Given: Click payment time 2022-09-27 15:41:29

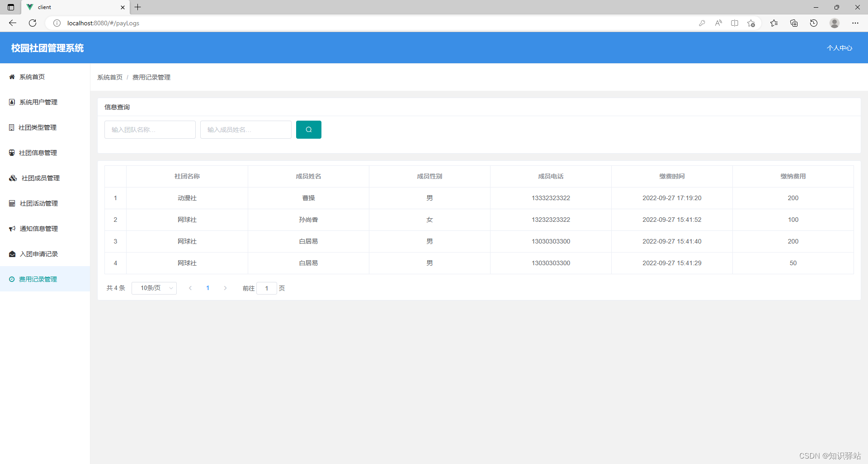Looking at the screenshot, I should (672, 263).
